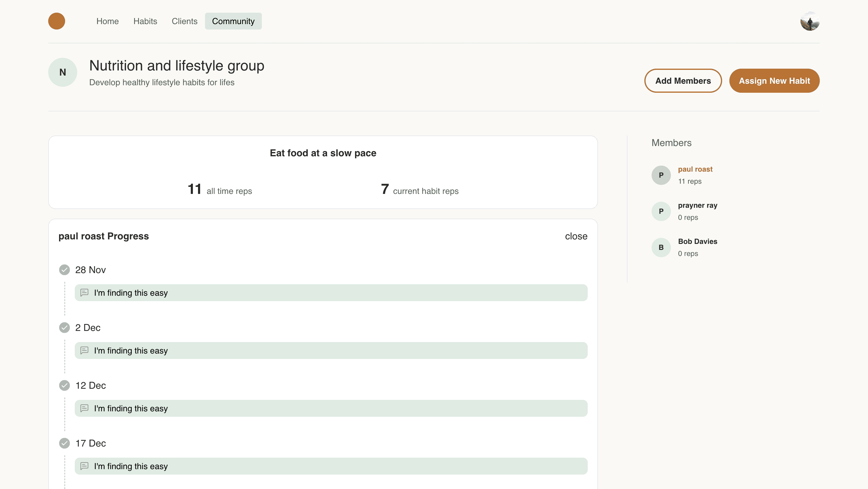Click the 'Members' sidebar heading

tap(671, 143)
